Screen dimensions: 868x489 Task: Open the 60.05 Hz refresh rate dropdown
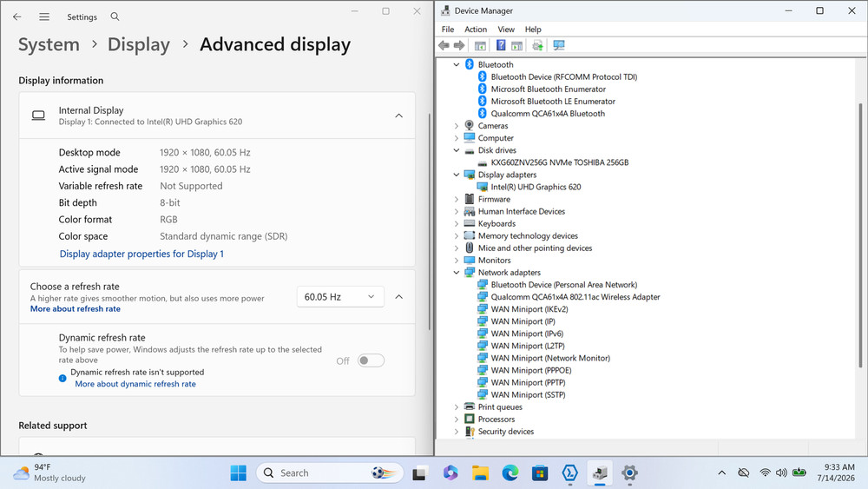click(340, 297)
